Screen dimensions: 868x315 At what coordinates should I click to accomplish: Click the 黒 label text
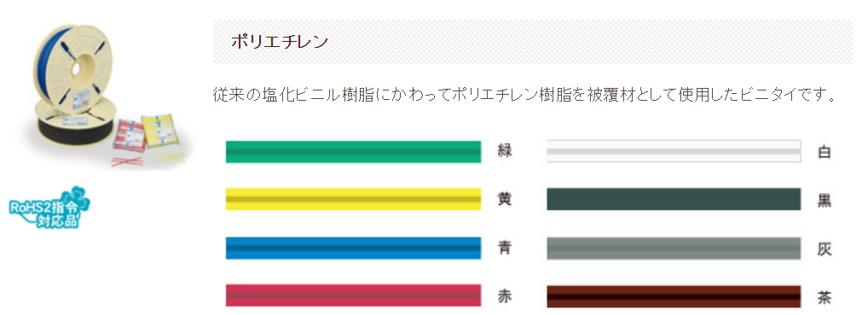click(x=825, y=201)
